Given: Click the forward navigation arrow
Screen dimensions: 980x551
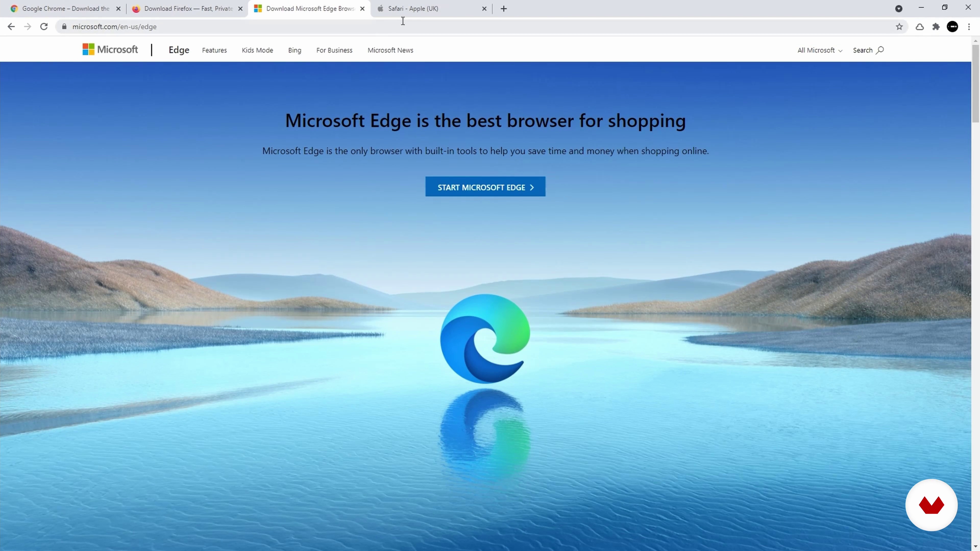Looking at the screenshot, I should (x=27, y=27).
